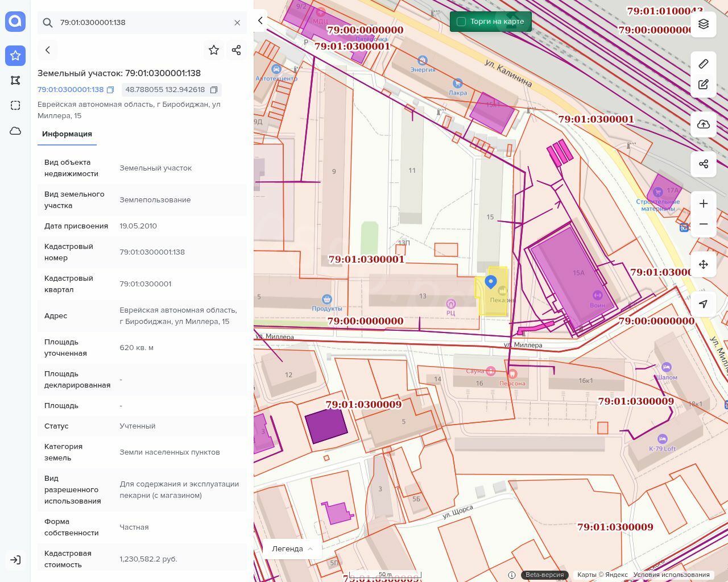Collapse the left information panel

click(x=260, y=20)
